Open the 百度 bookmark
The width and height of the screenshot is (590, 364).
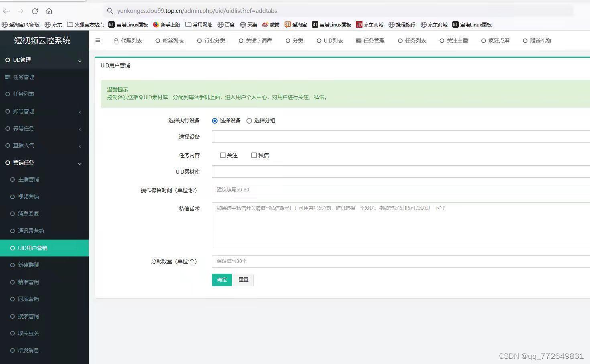[x=226, y=25]
